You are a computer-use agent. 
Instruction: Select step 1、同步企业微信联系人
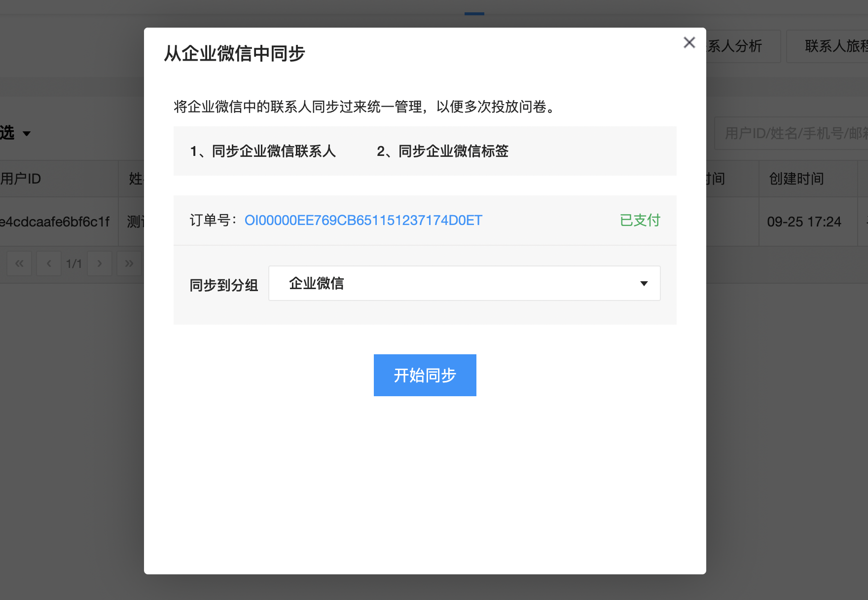tap(263, 151)
